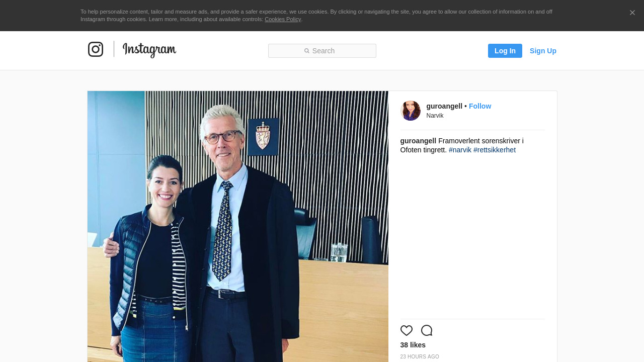Open the #rettsikkerhet hashtag
The width and height of the screenshot is (644, 362).
click(x=494, y=150)
